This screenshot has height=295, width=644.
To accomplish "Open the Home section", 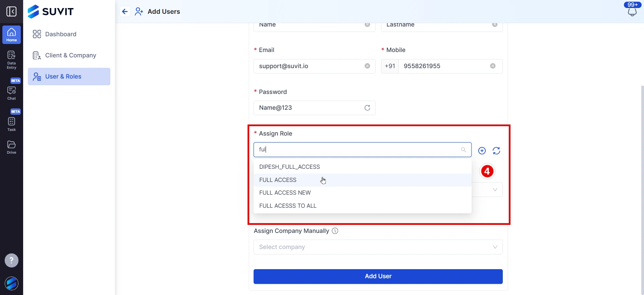I will [11, 35].
